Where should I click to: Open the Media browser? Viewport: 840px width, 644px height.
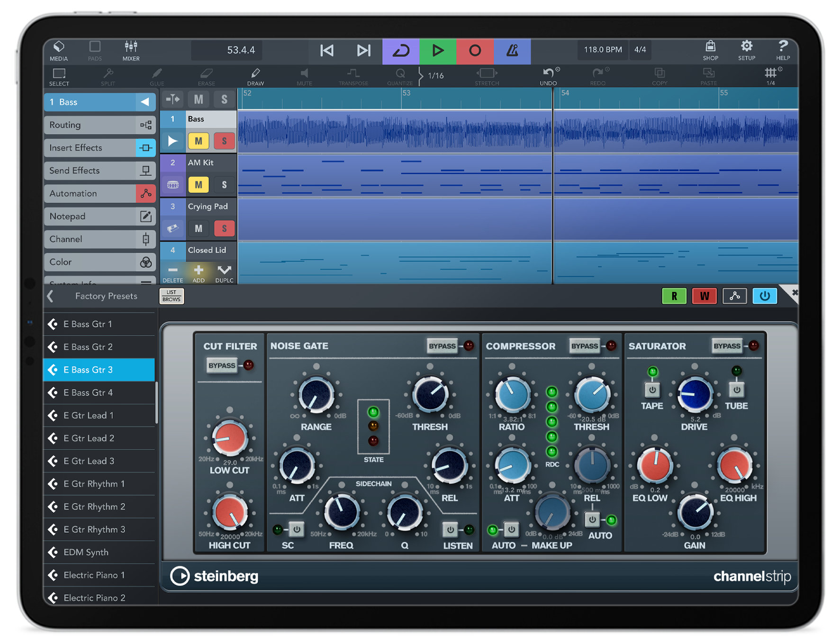(x=59, y=51)
